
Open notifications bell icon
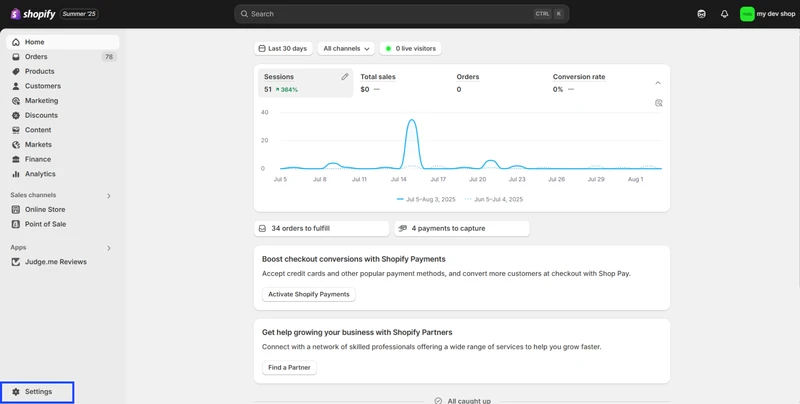pos(724,14)
